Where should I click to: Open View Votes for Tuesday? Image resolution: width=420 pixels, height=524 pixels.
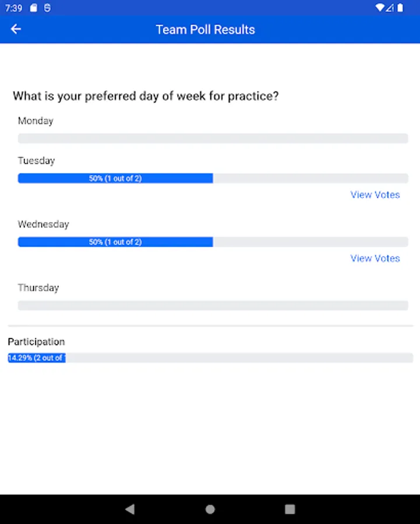tap(375, 195)
